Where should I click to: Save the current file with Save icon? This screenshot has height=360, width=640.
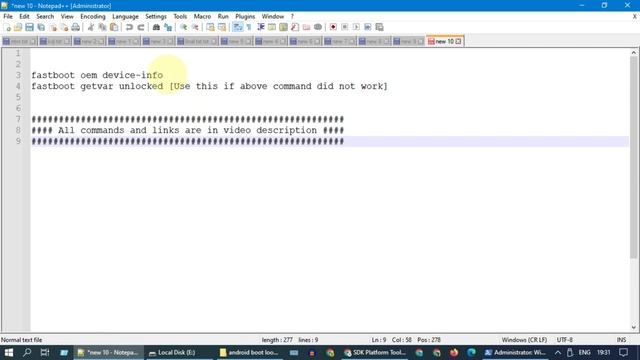[29, 27]
